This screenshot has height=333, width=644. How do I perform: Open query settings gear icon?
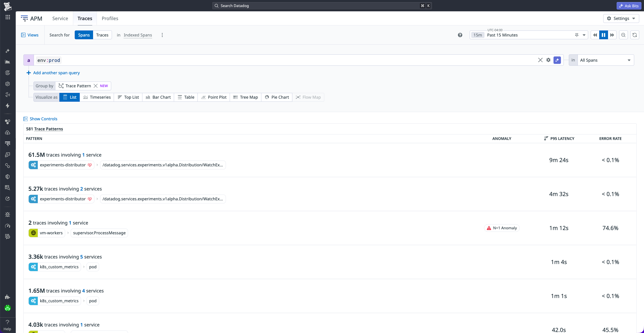548,60
